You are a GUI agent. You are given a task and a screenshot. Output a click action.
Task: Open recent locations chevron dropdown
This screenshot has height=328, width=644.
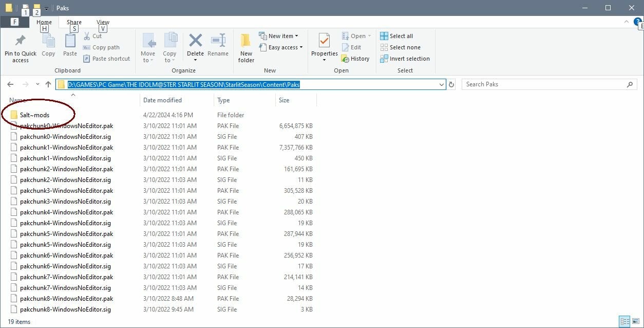pos(37,84)
